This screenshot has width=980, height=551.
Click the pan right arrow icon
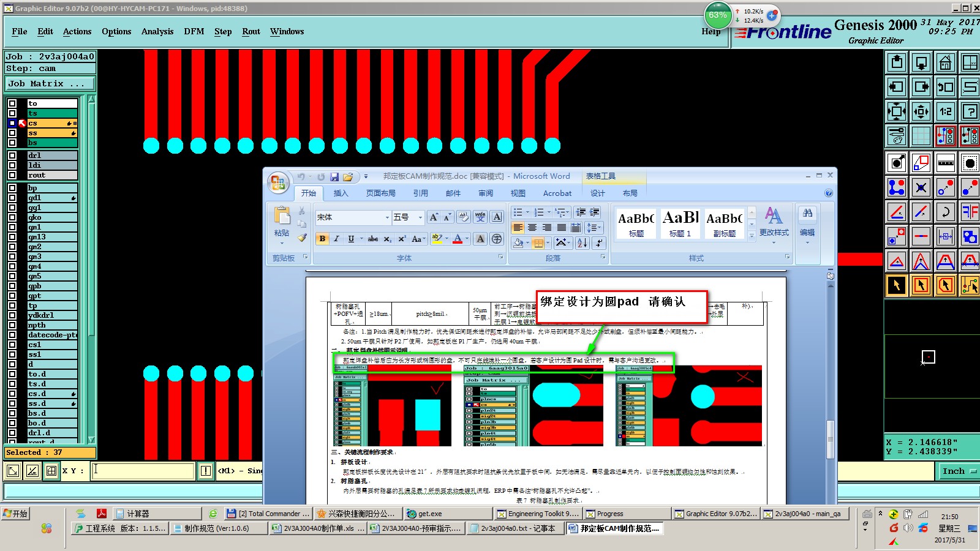coord(921,87)
